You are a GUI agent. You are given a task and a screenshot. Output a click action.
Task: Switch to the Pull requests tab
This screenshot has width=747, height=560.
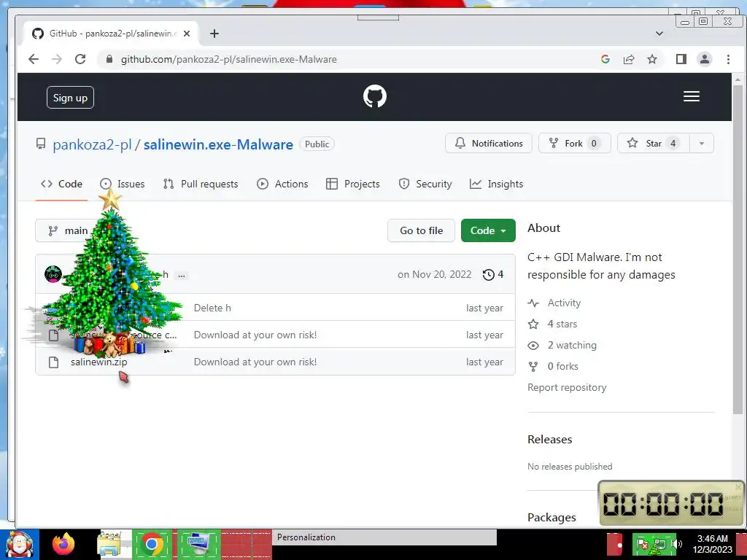[x=201, y=184]
